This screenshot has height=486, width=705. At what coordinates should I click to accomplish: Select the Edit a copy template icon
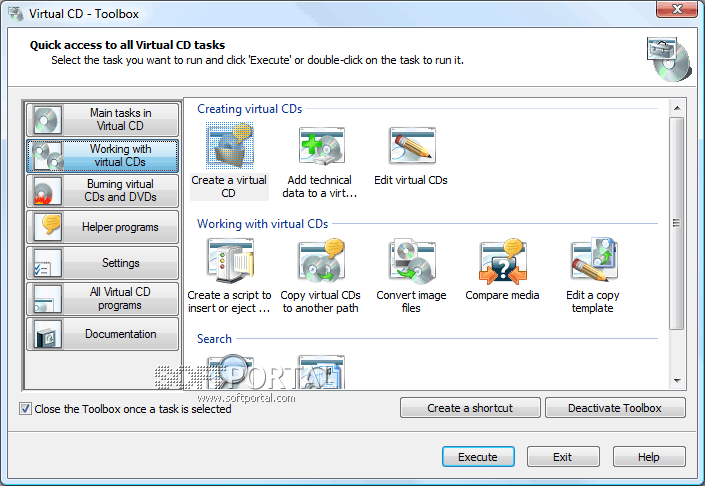tap(593, 262)
